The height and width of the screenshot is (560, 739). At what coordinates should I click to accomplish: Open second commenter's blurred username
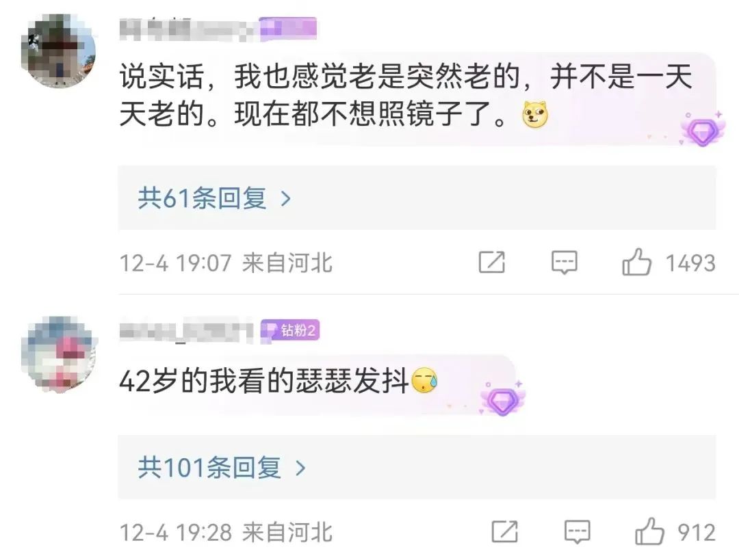point(187,331)
